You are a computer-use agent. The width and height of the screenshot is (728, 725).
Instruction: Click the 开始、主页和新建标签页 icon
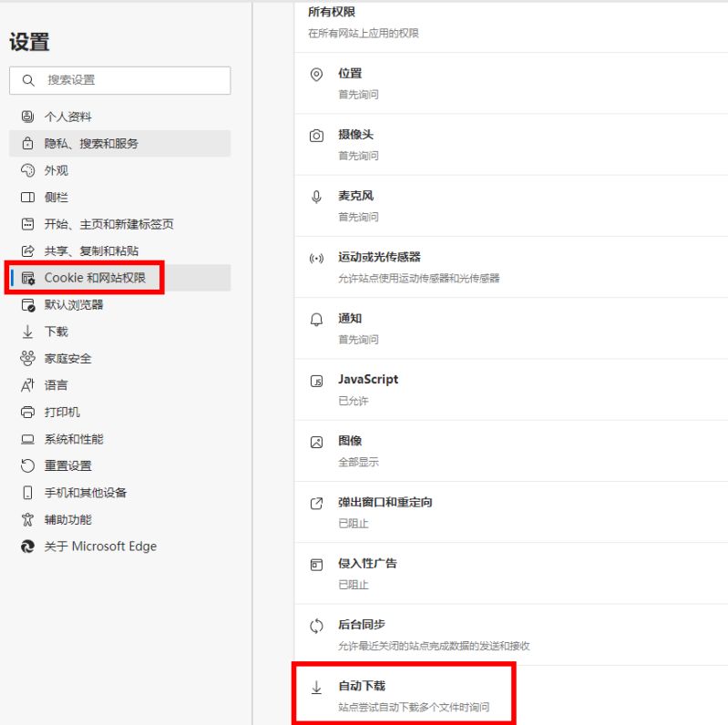(x=27, y=224)
